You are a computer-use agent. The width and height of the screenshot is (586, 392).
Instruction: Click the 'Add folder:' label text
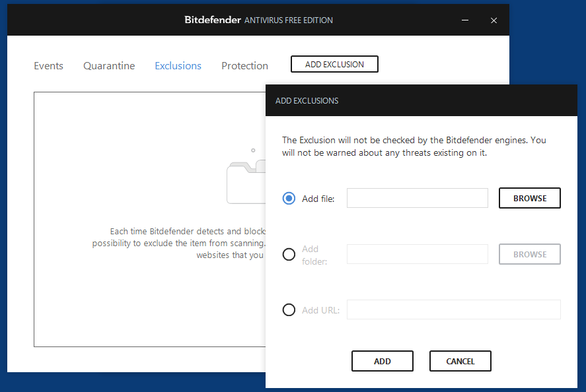(314, 255)
